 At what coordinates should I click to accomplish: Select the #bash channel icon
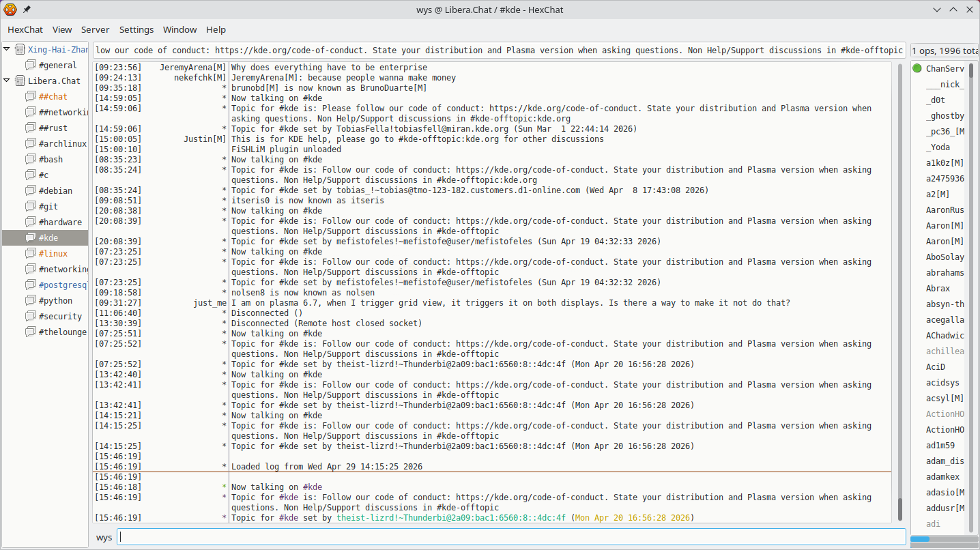coord(31,160)
